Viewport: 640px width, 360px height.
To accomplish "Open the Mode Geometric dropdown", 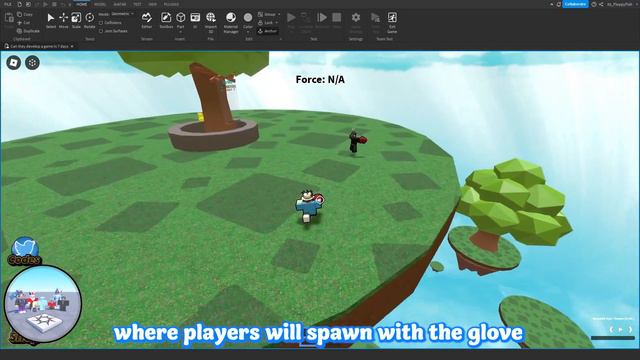I will (x=122, y=14).
